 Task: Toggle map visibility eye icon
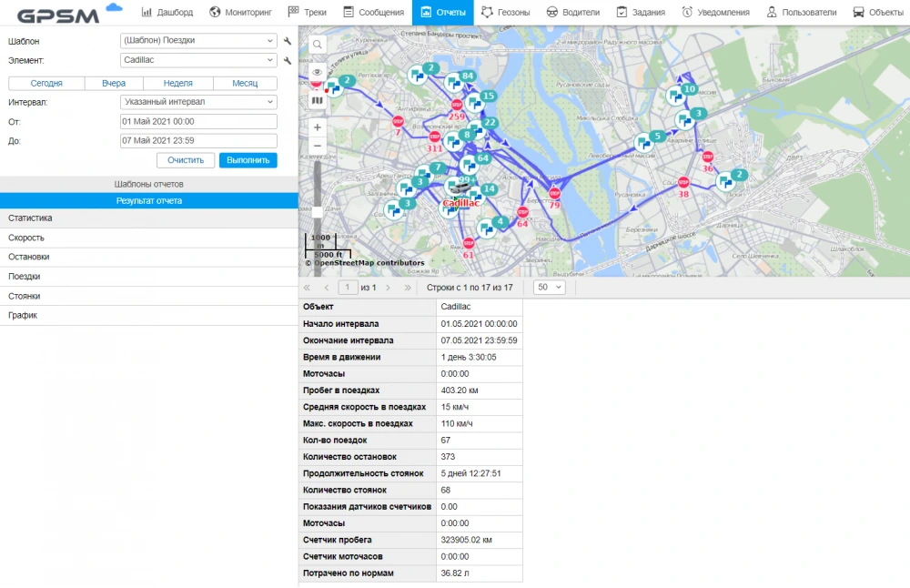pos(317,72)
